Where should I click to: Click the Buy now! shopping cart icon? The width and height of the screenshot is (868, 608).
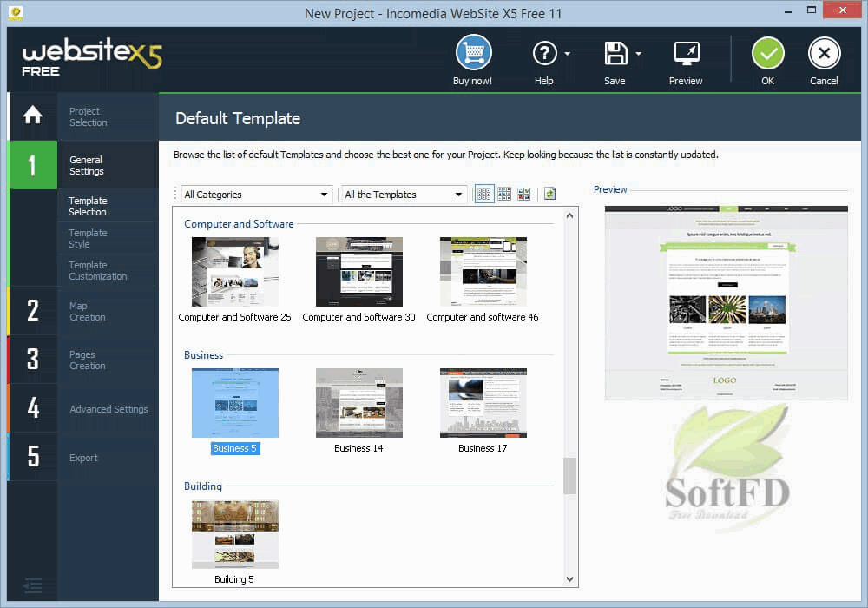473,53
